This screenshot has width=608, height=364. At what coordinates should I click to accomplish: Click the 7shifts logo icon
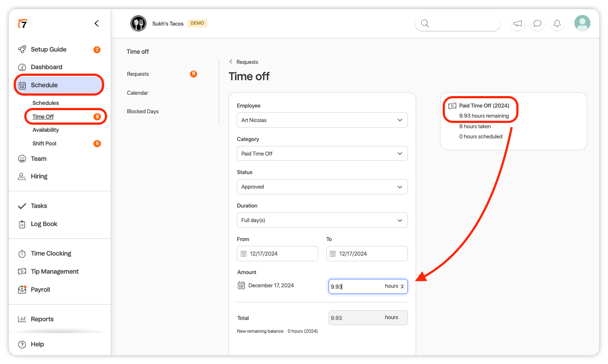point(22,24)
